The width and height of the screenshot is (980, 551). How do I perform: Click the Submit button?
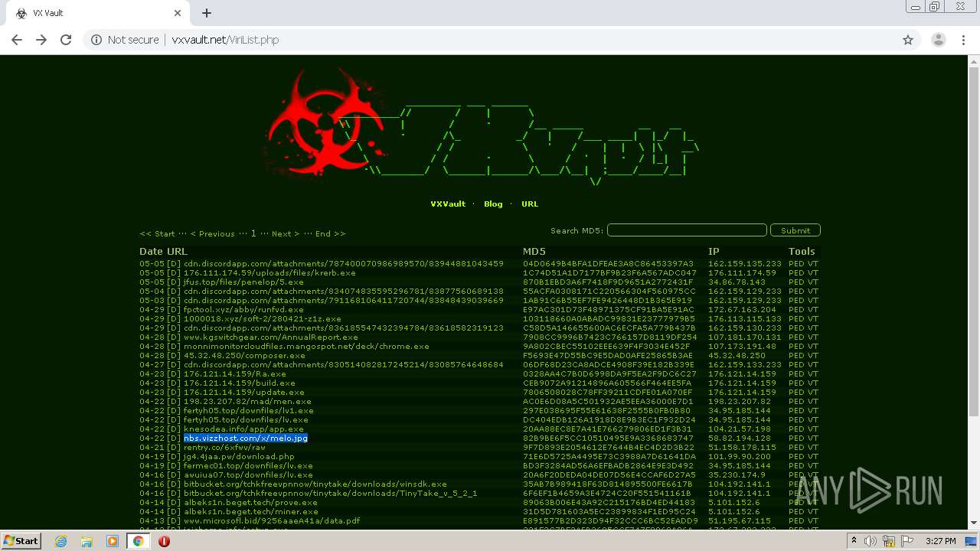click(795, 230)
